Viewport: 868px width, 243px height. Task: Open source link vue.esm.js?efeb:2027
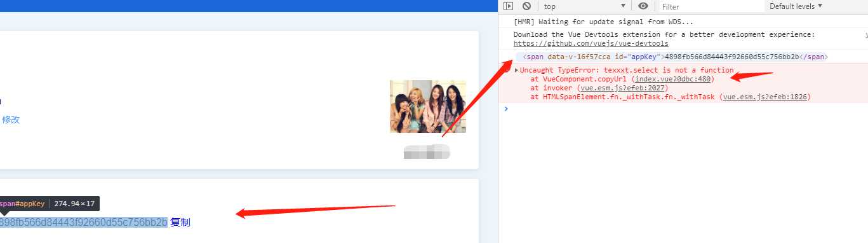622,88
